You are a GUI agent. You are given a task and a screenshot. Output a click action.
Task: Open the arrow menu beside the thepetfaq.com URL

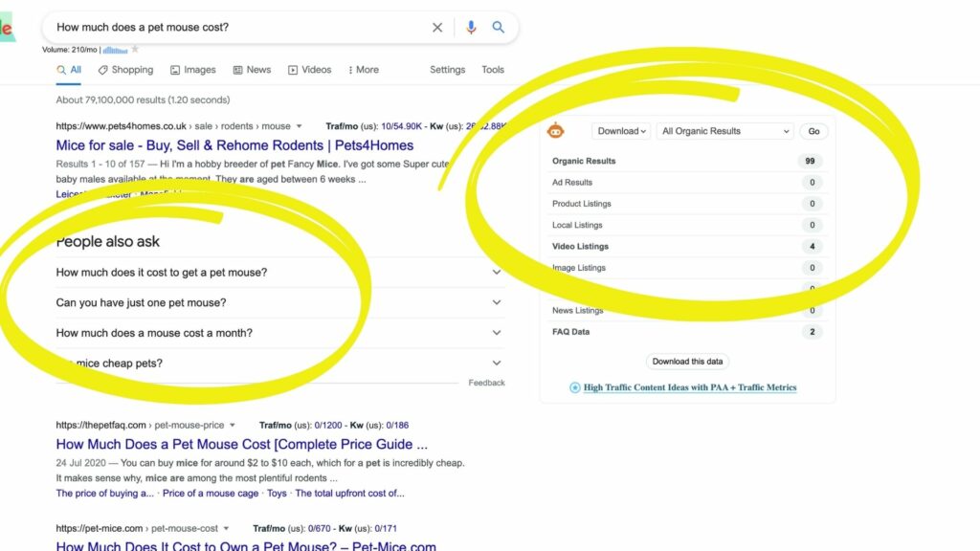(233, 426)
